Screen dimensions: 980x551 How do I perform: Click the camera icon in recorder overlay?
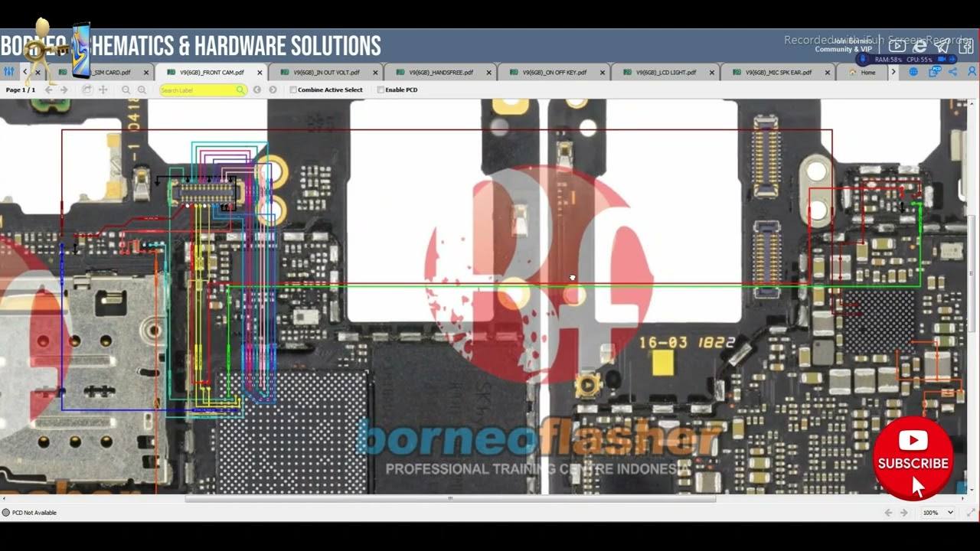pos(943,59)
